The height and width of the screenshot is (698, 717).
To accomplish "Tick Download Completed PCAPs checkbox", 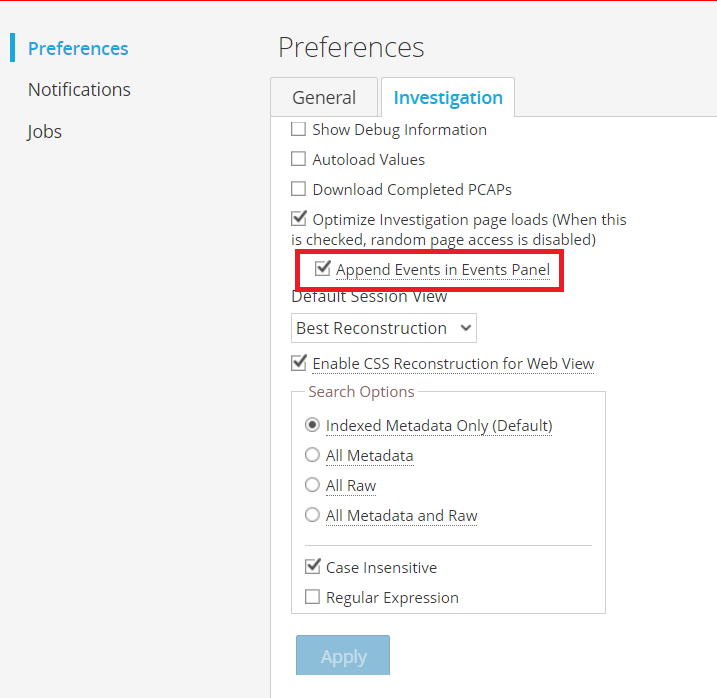I will 298,189.
